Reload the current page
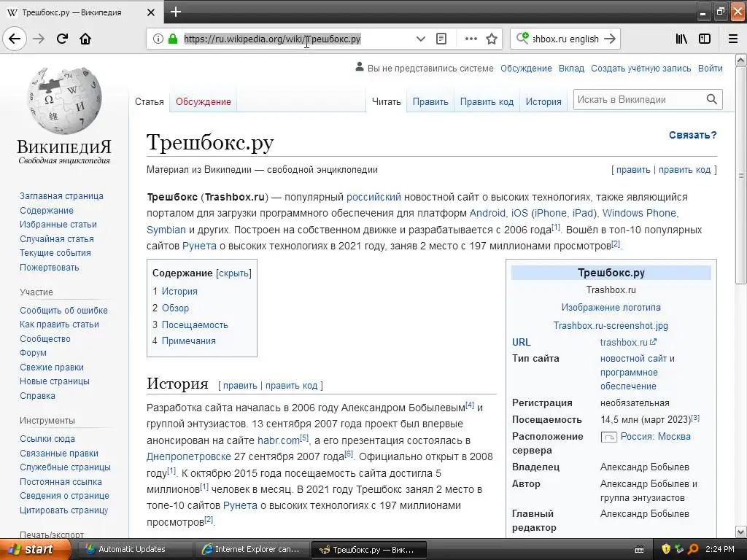The image size is (747, 560). click(62, 39)
